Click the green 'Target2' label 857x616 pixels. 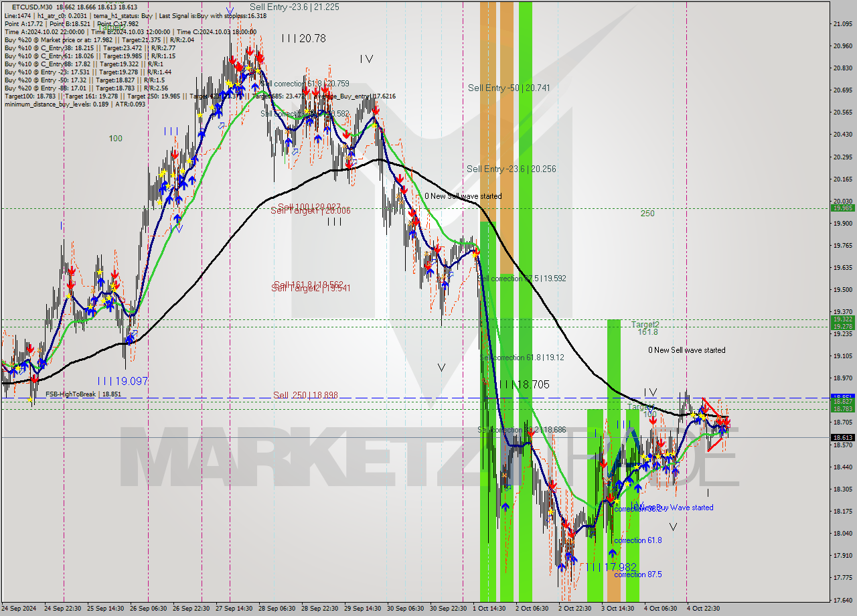(645, 324)
